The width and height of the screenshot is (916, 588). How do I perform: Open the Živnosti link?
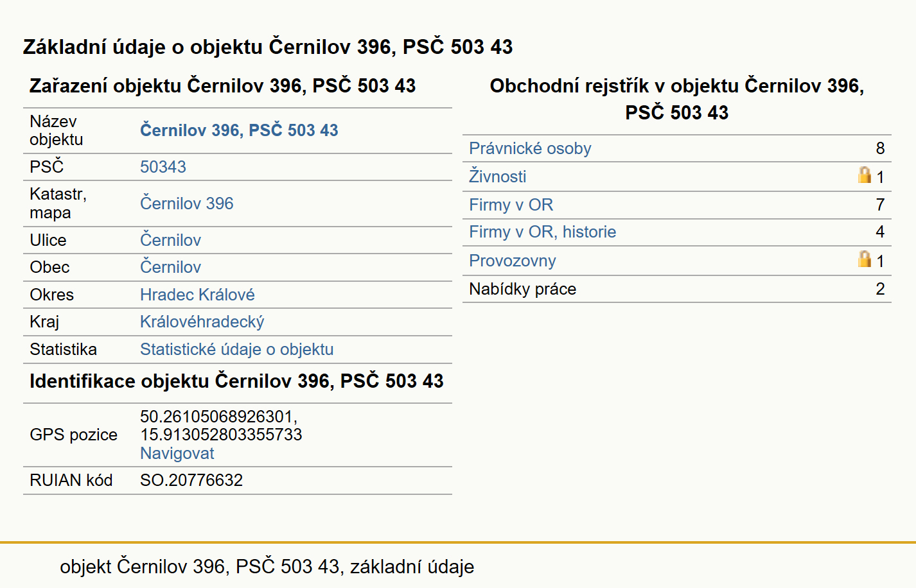498,177
